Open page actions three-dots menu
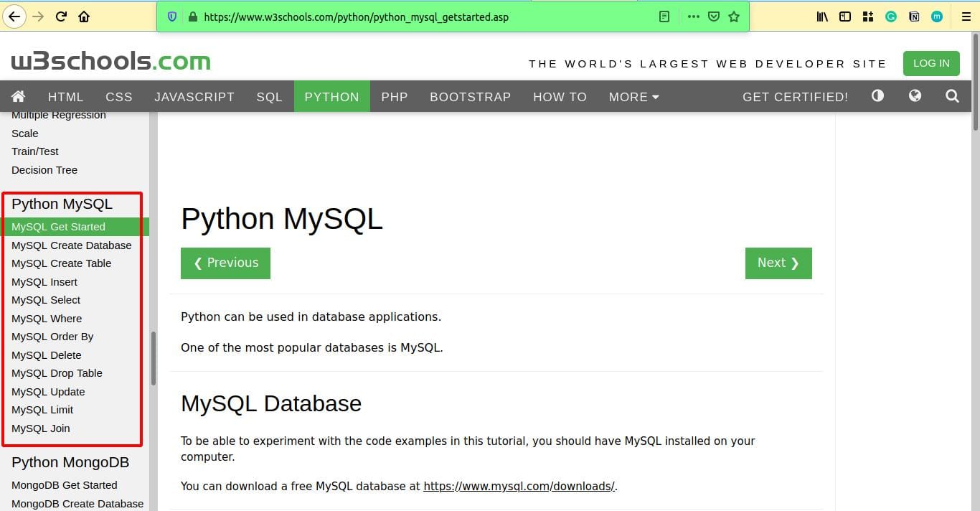Viewport: 980px width, 511px height. (693, 17)
